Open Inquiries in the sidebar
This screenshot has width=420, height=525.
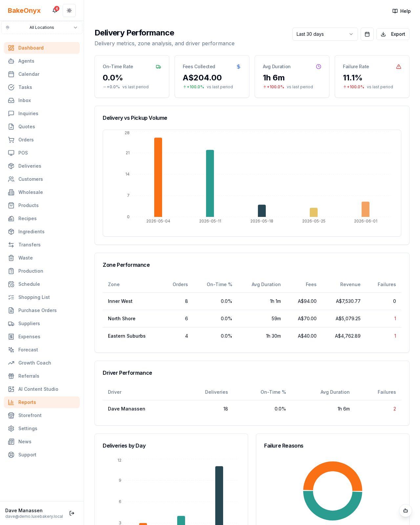coord(42,114)
